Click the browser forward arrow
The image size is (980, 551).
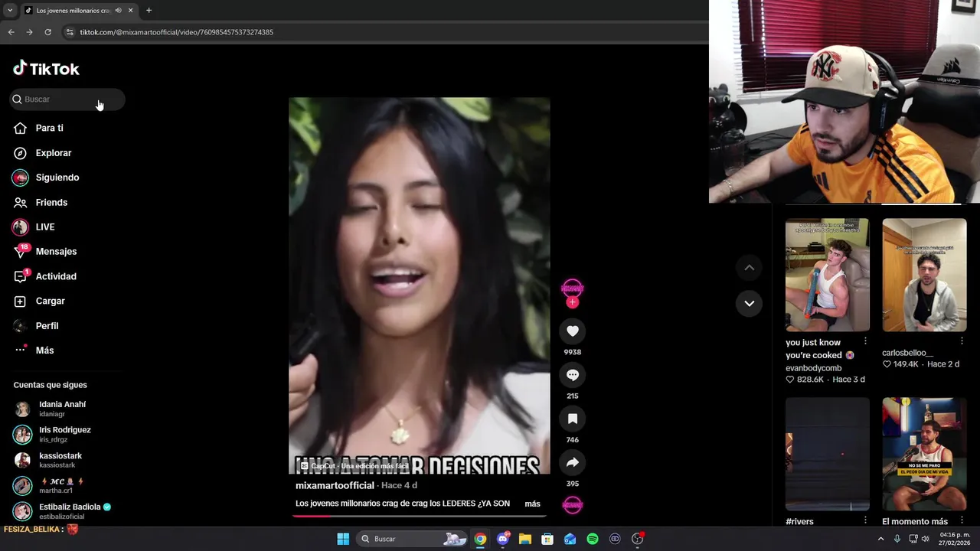[x=29, y=32]
